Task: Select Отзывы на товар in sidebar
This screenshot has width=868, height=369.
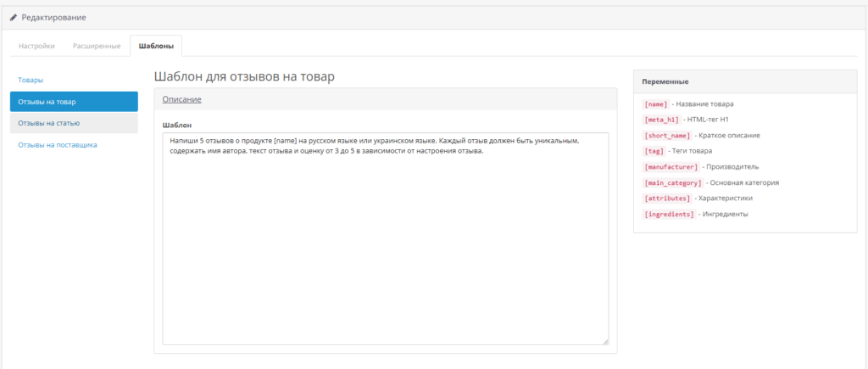Action: click(x=74, y=102)
